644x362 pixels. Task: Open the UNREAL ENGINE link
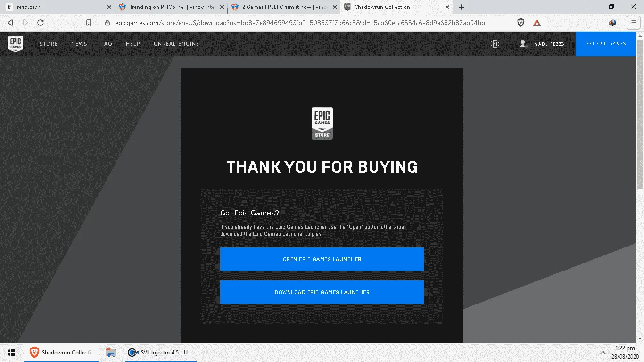click(176, 44)
